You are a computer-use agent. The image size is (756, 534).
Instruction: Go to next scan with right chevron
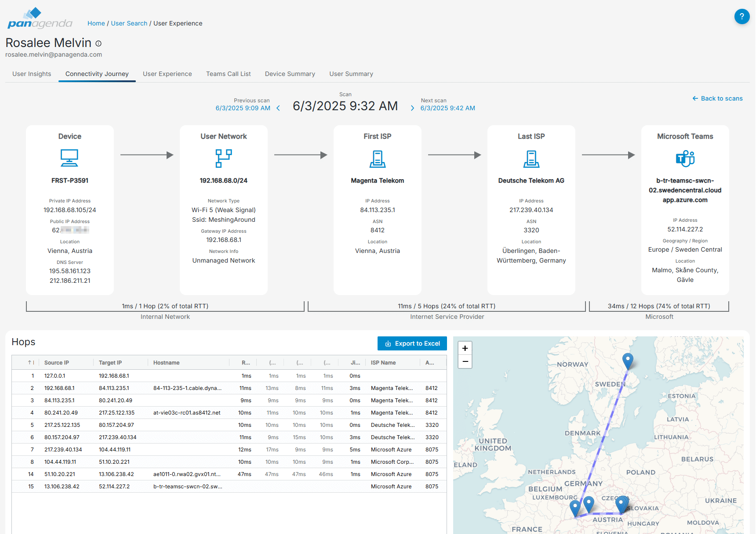pyautogui.click(x=412, y=108)
